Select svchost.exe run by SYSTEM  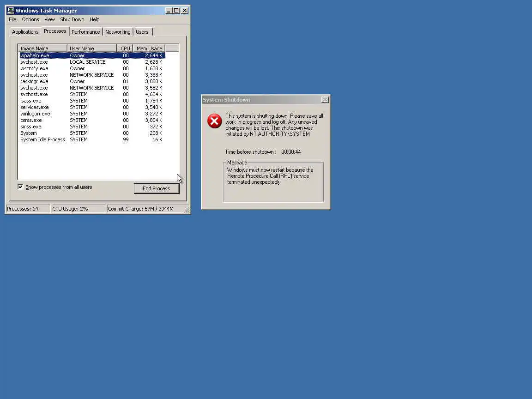(92, 94)
